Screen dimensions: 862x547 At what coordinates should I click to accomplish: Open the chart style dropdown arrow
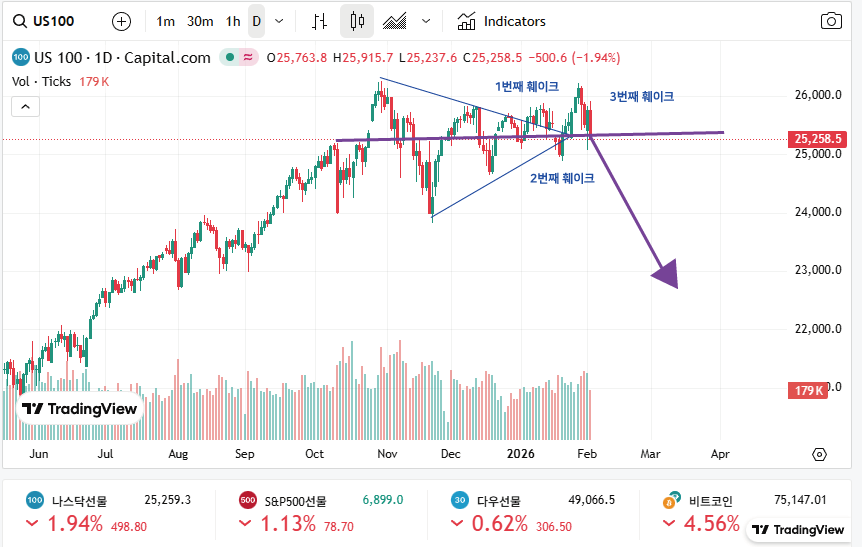point(427,21)
